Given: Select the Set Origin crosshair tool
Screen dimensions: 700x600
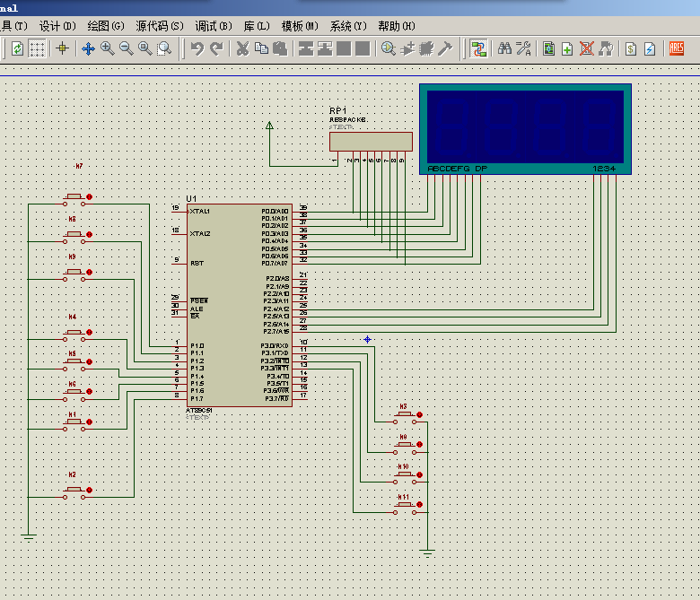Looking at the screenshot, I should (x=63, y=48).
